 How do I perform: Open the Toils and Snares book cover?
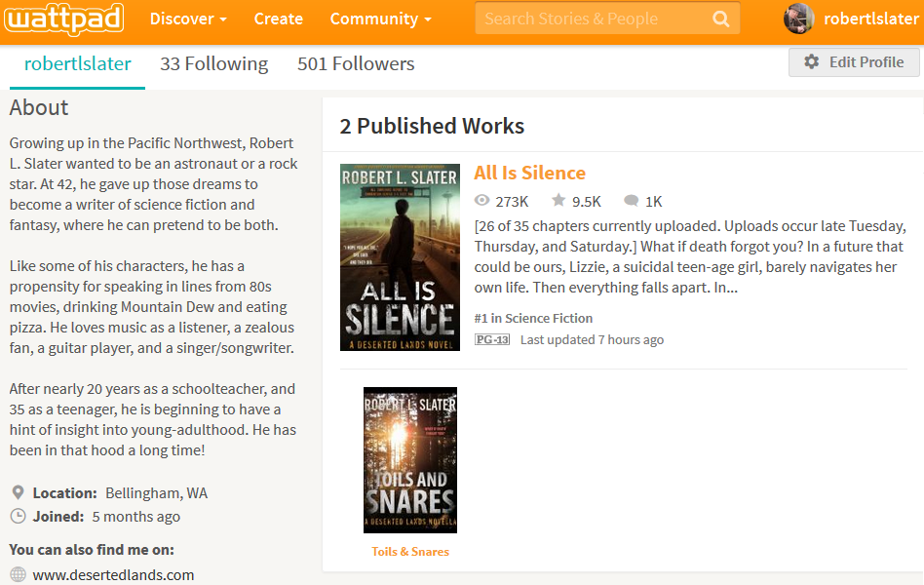[410, 460]
